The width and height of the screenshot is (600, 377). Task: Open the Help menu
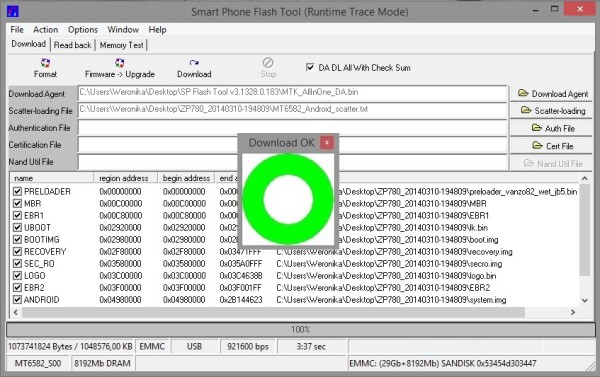157,29
